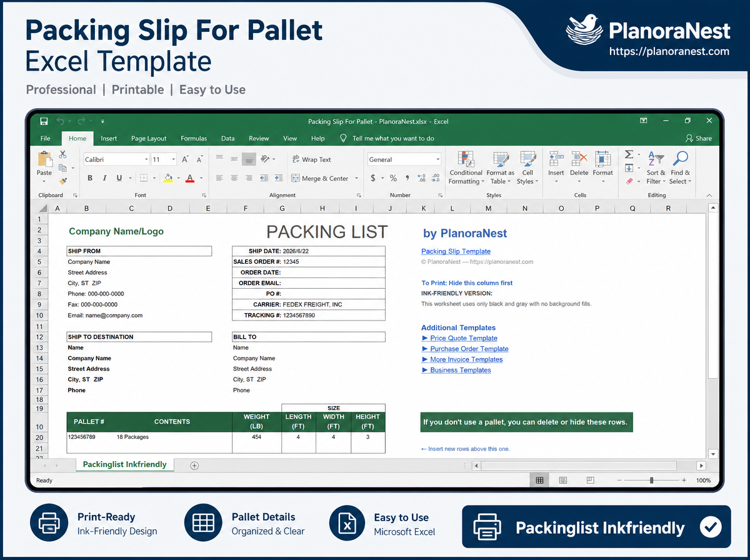Image resolution: width=750 pixels, height=560 pixels.
Task: Toggle Middle Align
Action: [x=234, y=159]
